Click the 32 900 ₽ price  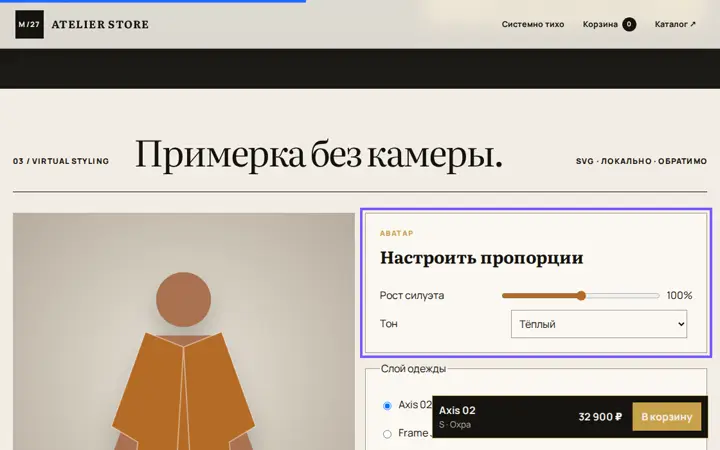click(x=600, y=417)
